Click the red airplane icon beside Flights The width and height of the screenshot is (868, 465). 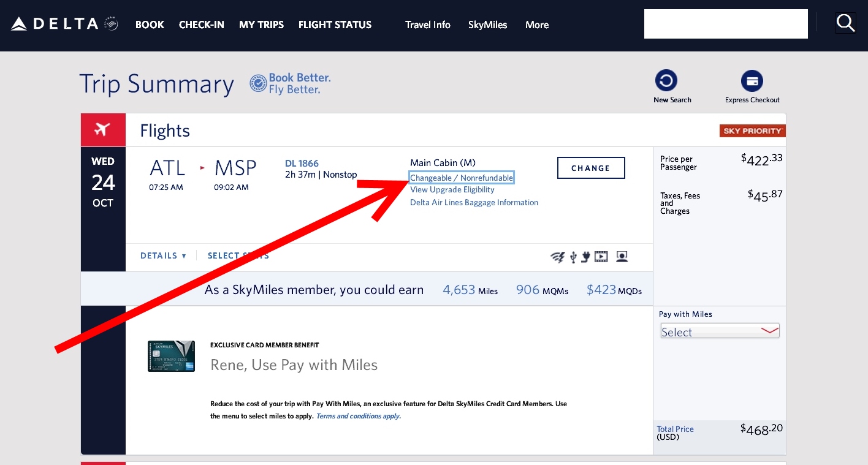[x=103, y=130]
